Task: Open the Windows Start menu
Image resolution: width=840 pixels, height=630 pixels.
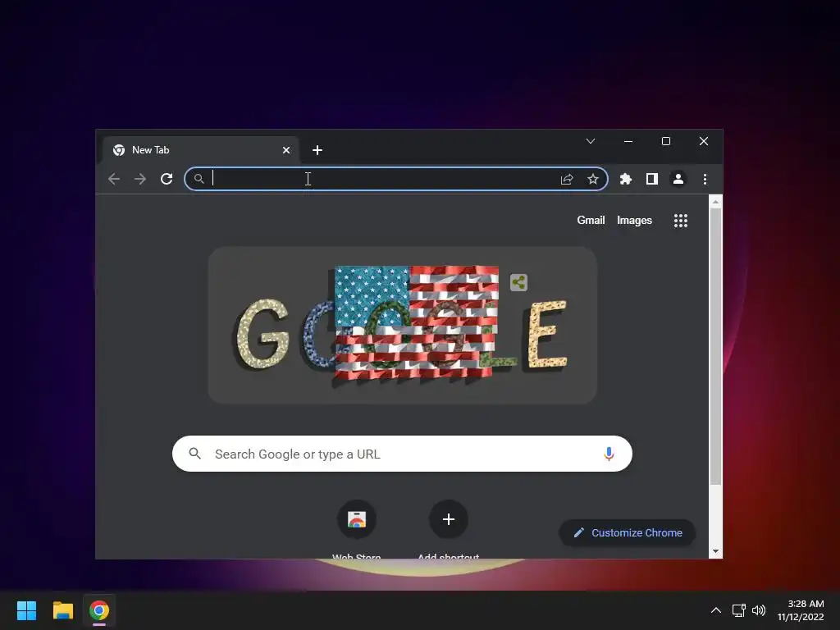Action: point(26,610)
